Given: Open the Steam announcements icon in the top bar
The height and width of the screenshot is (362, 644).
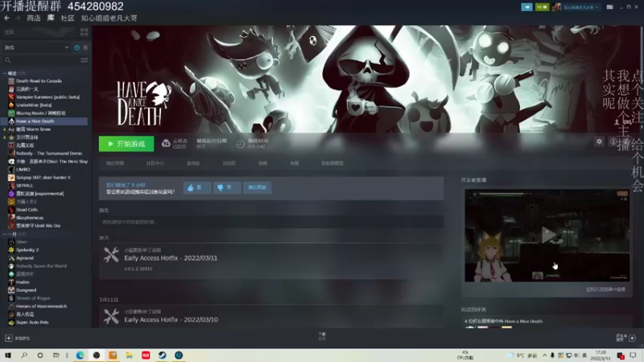Looking at the screenshot, I should click(x=527, y=7).
